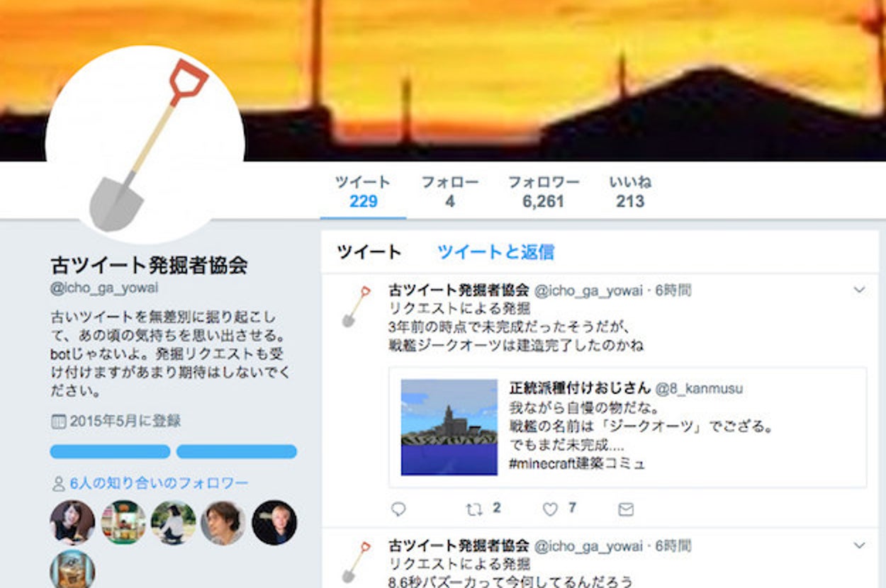Screen dimensions: 886x588
Task: Click the #minecraft建築コミュ hashtag
Action: point(578,464)
